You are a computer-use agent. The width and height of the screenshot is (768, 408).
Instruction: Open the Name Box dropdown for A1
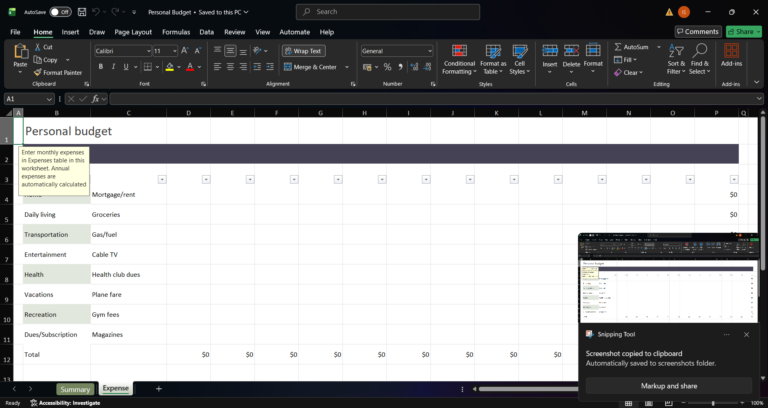50,99
